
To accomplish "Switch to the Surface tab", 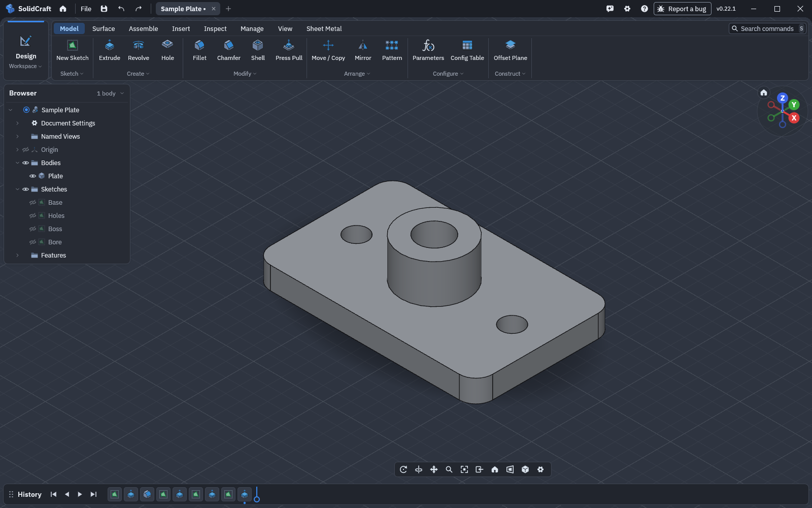I will pyautogui.click(x=104, y=29).
